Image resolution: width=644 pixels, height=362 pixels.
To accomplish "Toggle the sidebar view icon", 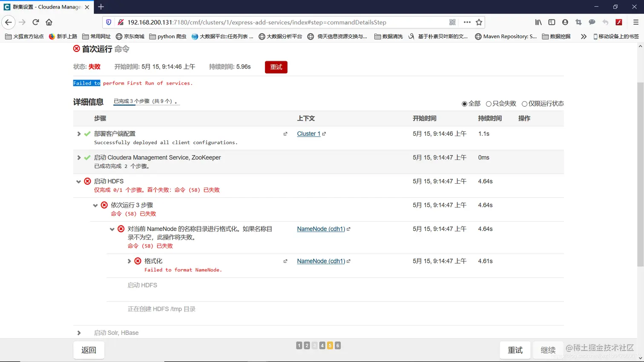I will click(552, 22).
